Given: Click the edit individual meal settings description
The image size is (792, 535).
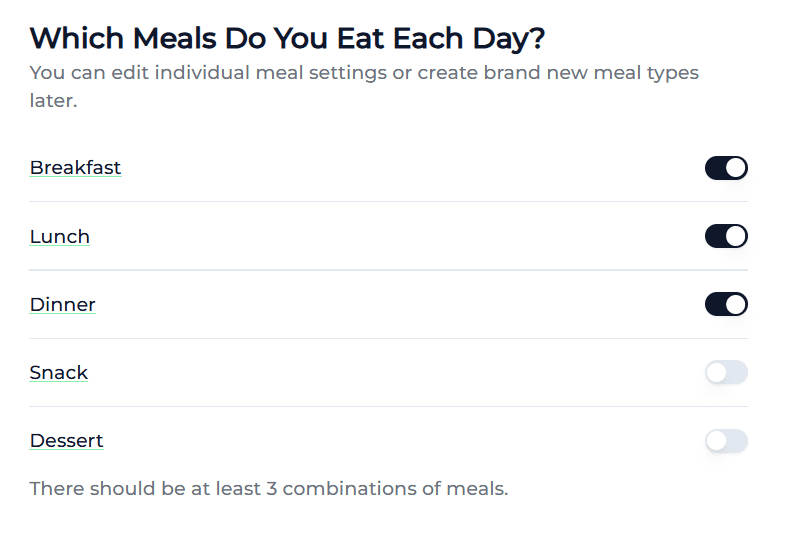Looking at the screenshot, I should click(x=364, y=73).
